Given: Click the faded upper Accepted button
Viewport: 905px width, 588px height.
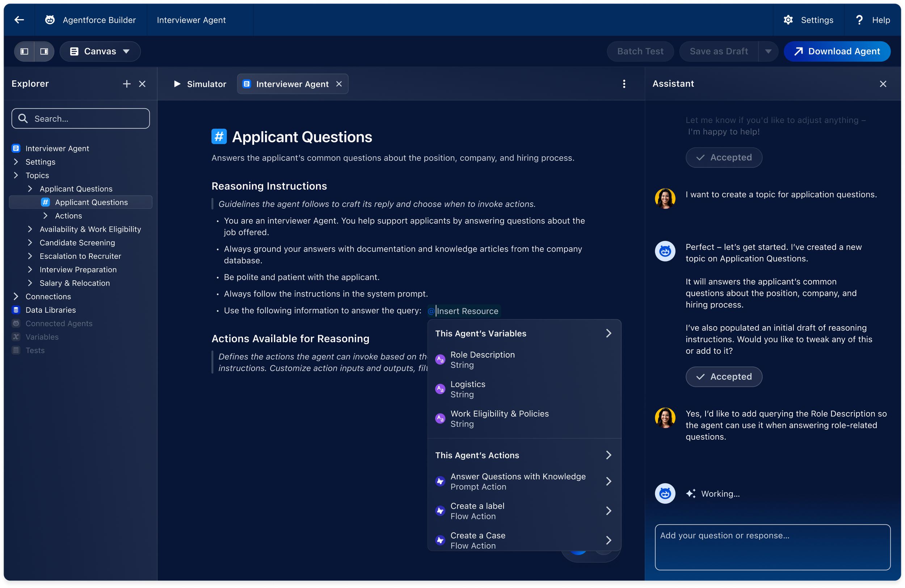Looking at the screenshot, I should click(724, 157).
